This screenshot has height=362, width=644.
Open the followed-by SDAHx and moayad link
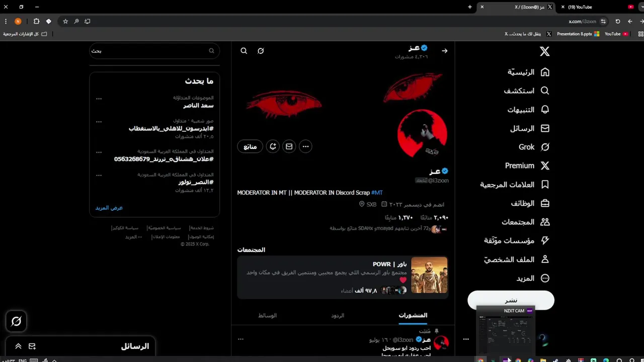click(x=388, y=228)
